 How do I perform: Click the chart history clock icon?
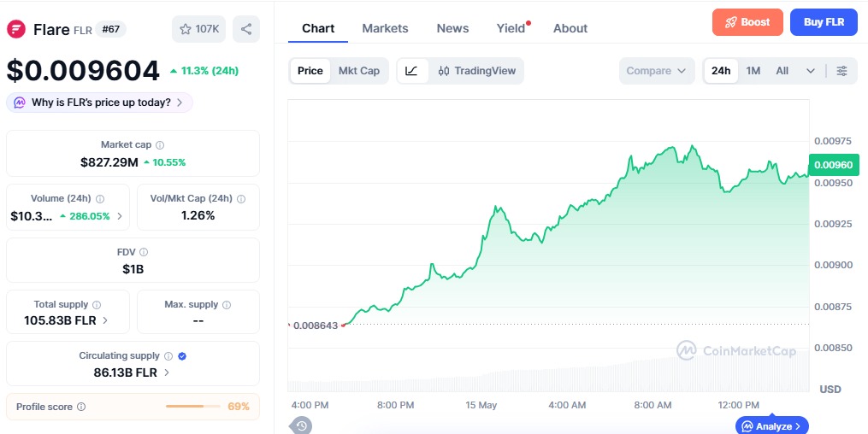pos(301,425)
